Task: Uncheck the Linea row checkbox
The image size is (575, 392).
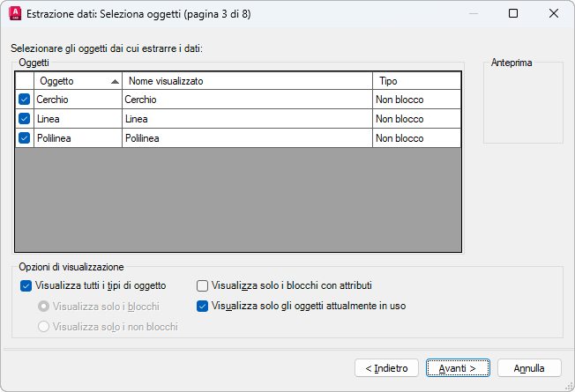Action: click(x=24, y=119)
